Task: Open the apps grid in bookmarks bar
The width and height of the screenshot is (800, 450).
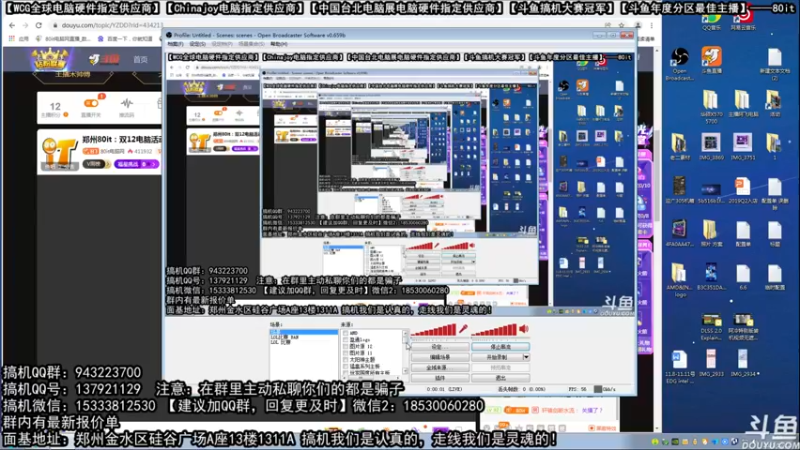Action: 11,39
